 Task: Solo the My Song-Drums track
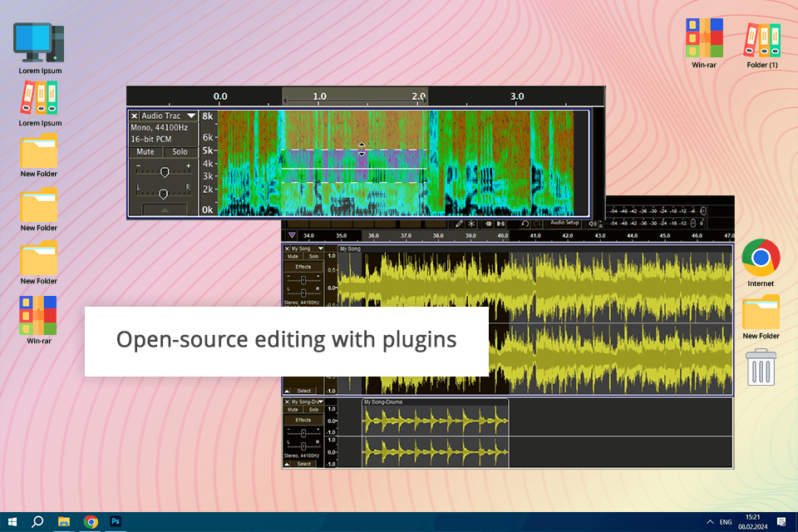313,409
